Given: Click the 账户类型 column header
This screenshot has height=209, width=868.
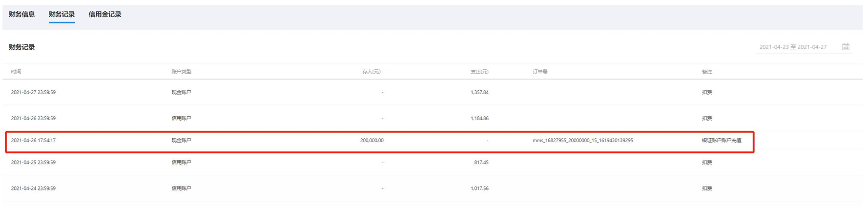Looking at the screenshot, I should tap(181, 72).
